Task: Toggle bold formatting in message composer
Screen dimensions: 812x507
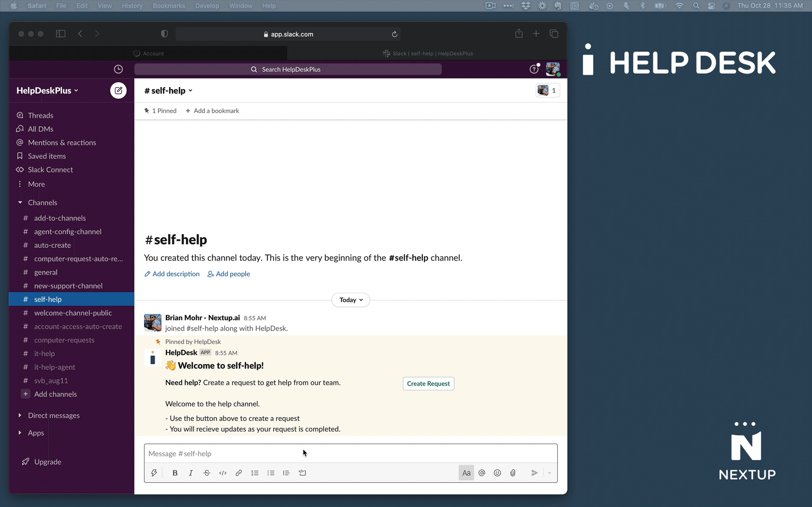Action: point(175,473)
